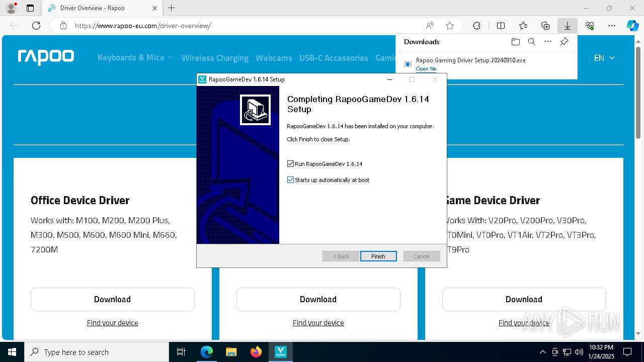This screenshot has height=362, width=644.
Task: Open the notification center
Action: (x=627, y=352)
